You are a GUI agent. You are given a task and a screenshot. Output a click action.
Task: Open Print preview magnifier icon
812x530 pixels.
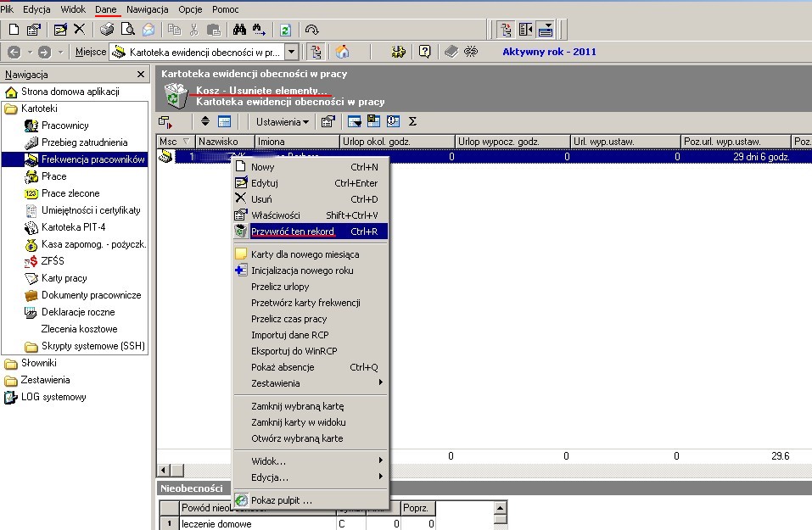127,30
